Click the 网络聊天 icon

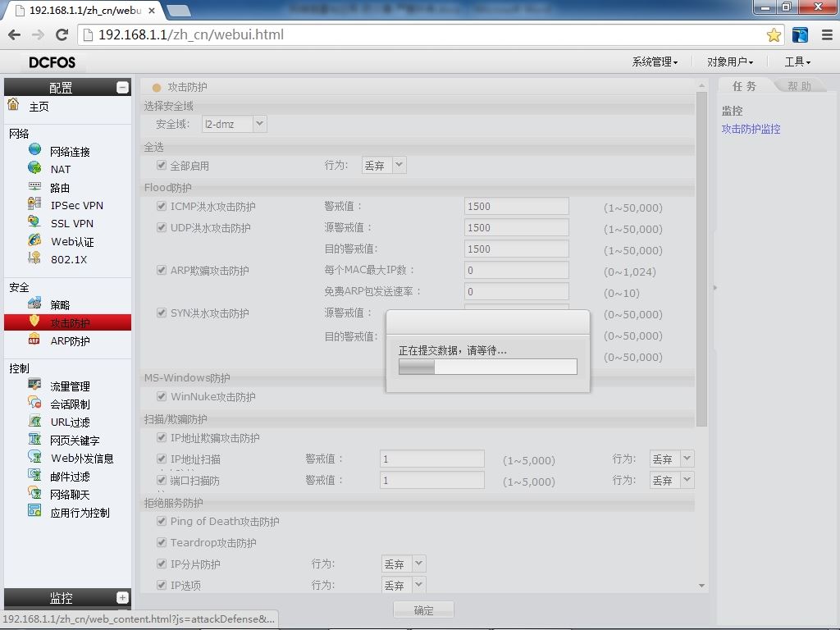click(x=34, y=493)
